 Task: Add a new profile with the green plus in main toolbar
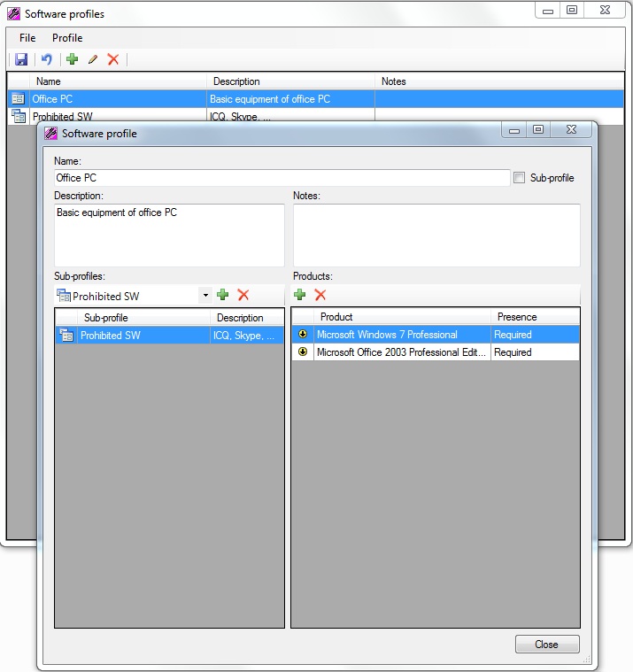click(72, 58)
